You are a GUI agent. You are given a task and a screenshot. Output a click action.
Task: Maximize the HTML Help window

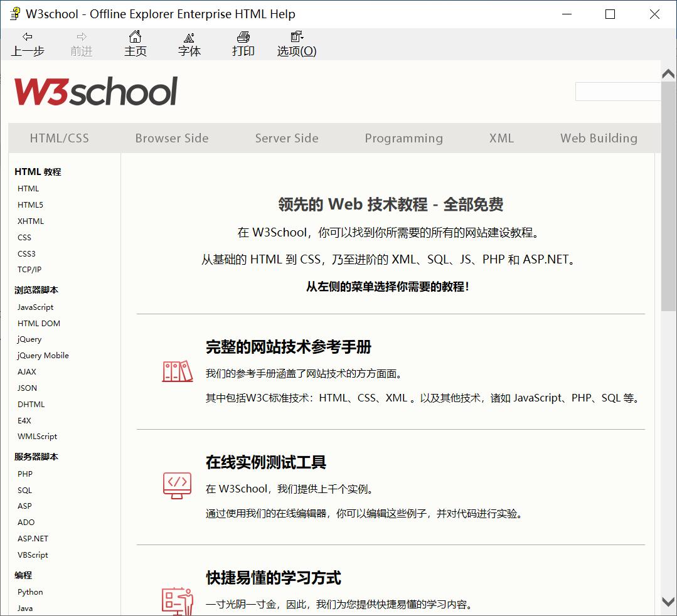[610, 14]
